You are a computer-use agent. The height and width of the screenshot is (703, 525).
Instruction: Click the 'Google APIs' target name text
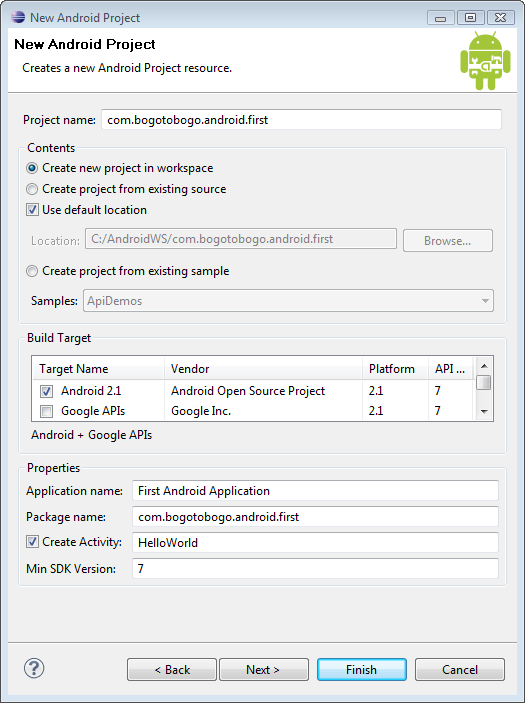93,411
